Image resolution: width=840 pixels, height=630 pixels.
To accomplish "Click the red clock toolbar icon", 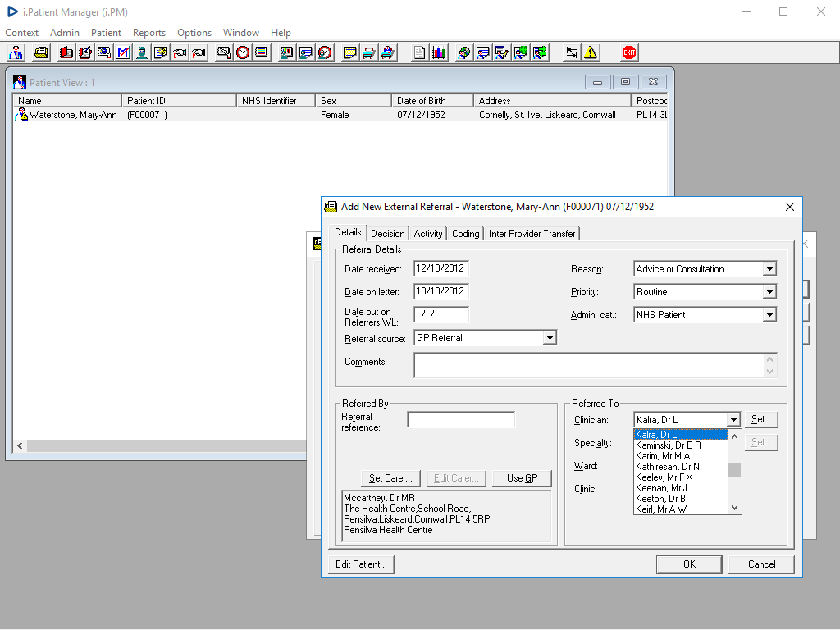I will [243, 52].
